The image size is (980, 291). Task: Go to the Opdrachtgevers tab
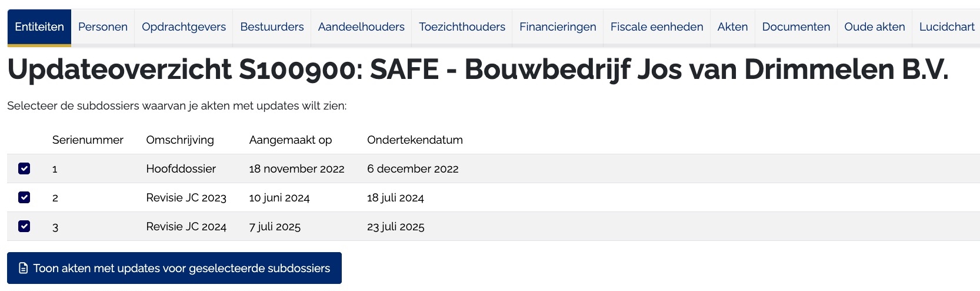pyautogui.click(x=184, y=27)
